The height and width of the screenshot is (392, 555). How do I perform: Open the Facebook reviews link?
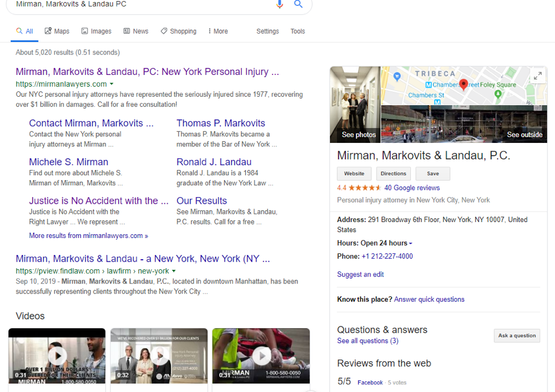[370, 383]
